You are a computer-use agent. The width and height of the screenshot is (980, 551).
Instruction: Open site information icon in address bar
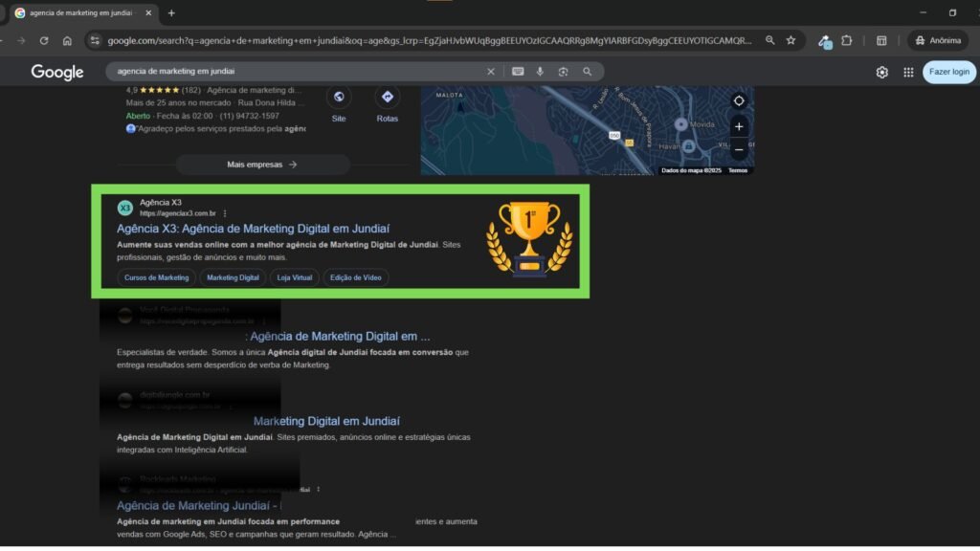[x=95, y=40]
